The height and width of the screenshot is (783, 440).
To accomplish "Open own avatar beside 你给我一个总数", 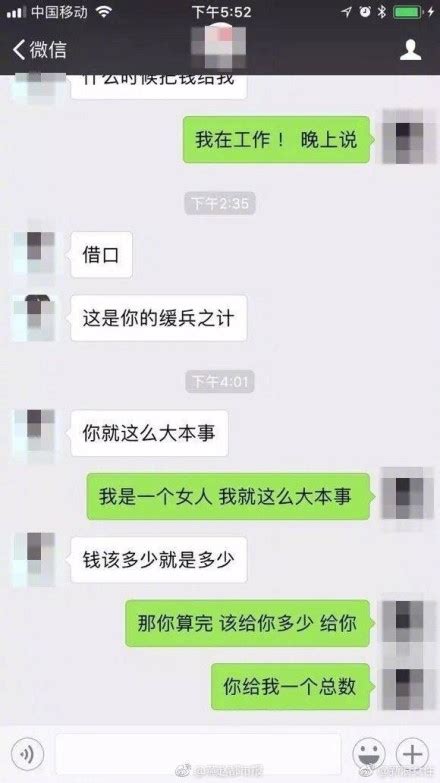I will (403, 688).
